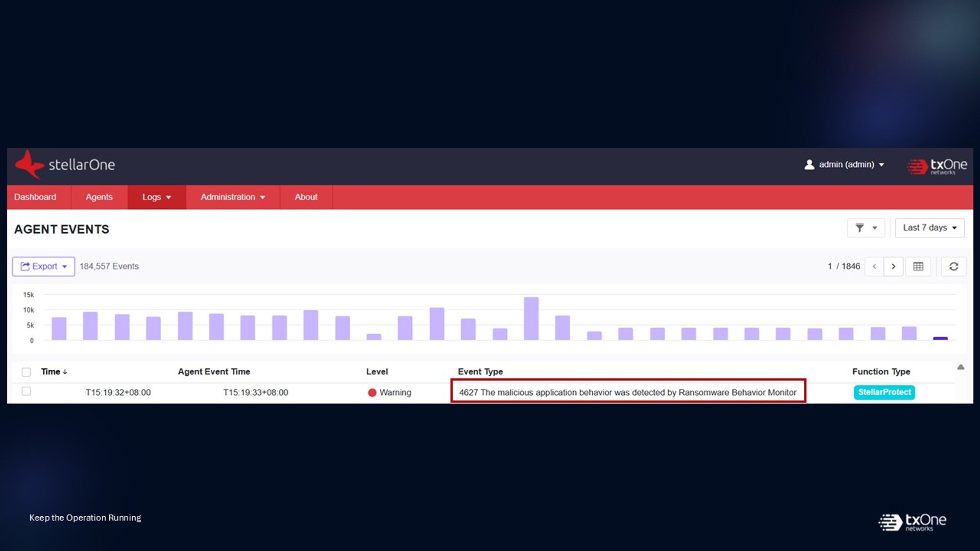Screen dimensions: 980x551
Task: Expand the Logs menu
Action: tap(157, 197)
